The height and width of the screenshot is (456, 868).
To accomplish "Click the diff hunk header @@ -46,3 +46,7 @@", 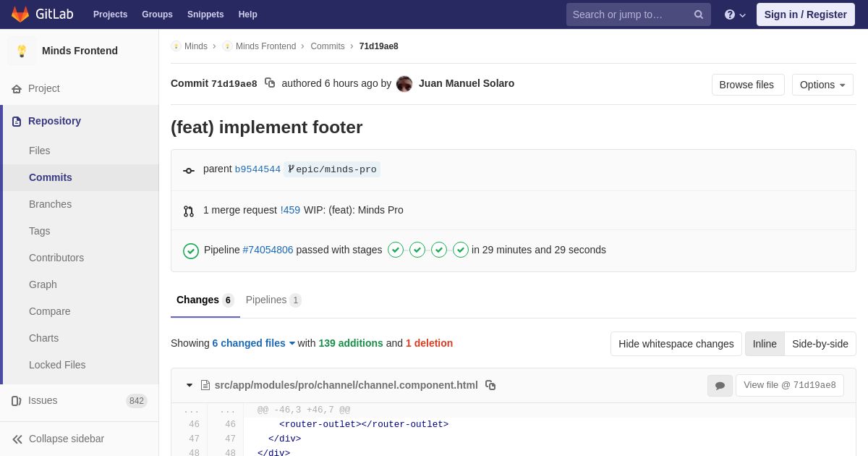I will [304, 410].
